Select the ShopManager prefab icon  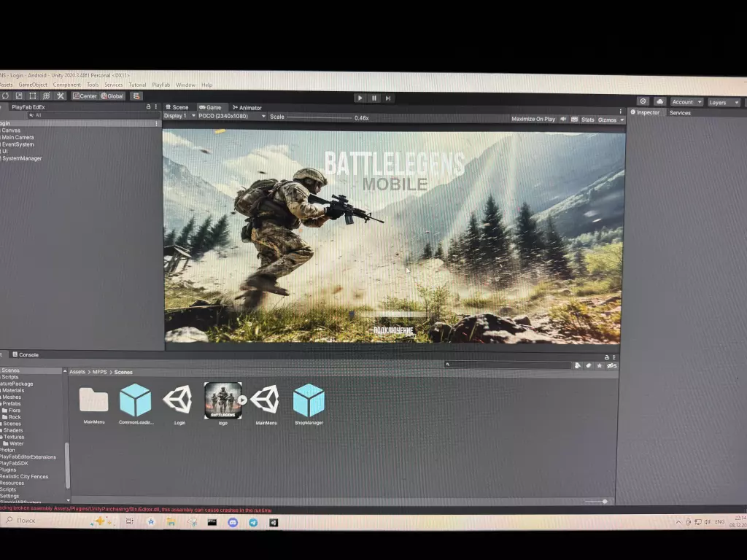(x=309, y=401)
